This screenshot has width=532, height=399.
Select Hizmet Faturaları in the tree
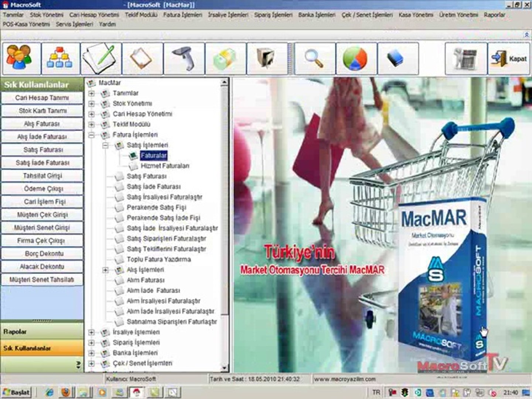[x=165, y=166]
